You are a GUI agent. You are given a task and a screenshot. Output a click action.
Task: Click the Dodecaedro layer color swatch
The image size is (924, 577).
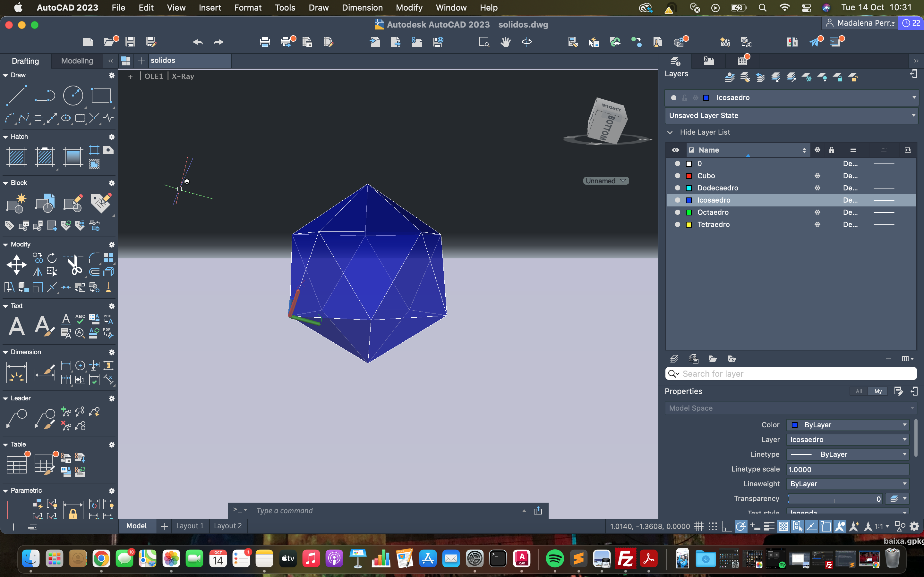pyautogui.click(x=689, y=188)
